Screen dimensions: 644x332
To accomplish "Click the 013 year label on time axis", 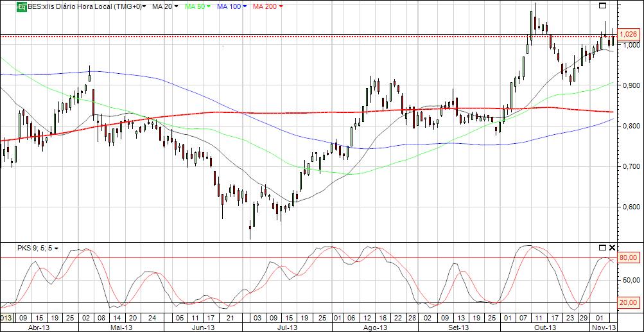I will pyautogui.click(x=6, y=318).
